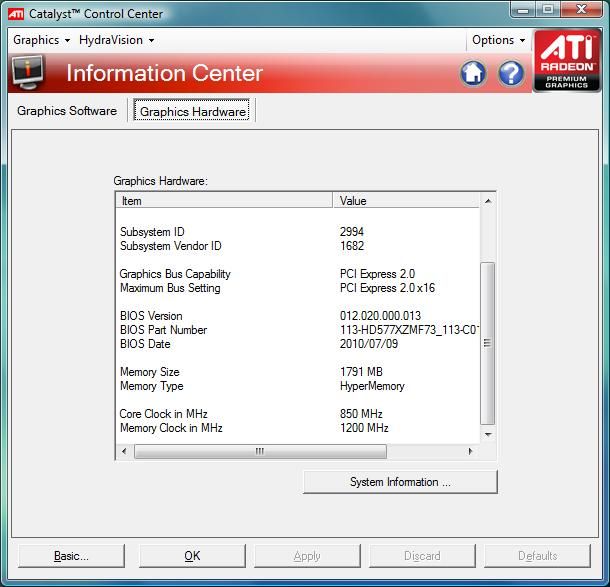Select the BIOS Part Number label

(163, 330)
